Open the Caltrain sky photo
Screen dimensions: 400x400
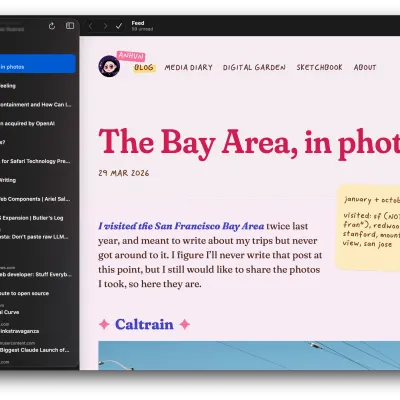pos(249,355)
